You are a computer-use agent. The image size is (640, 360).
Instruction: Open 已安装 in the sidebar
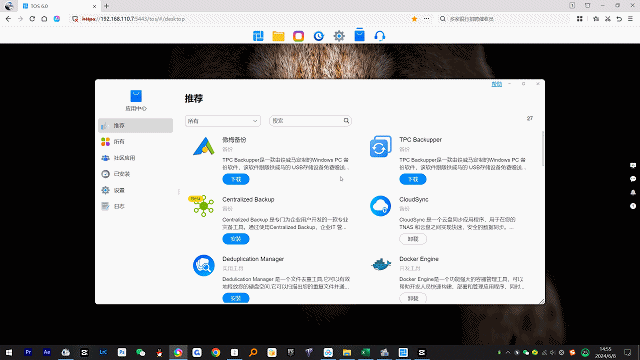(136, 174)
